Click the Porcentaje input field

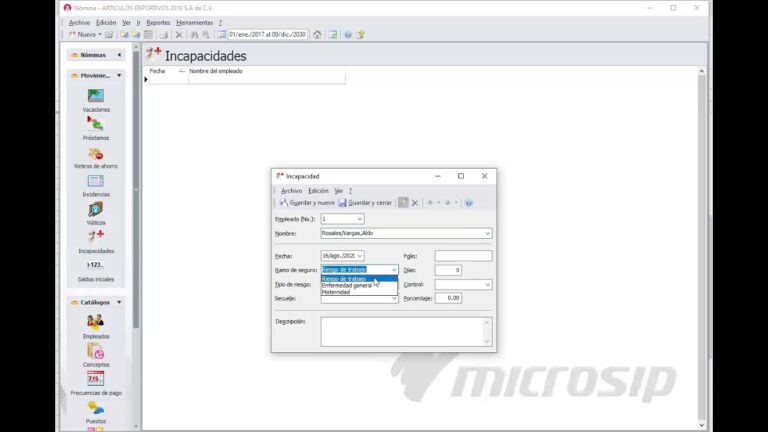click(448, 298)
